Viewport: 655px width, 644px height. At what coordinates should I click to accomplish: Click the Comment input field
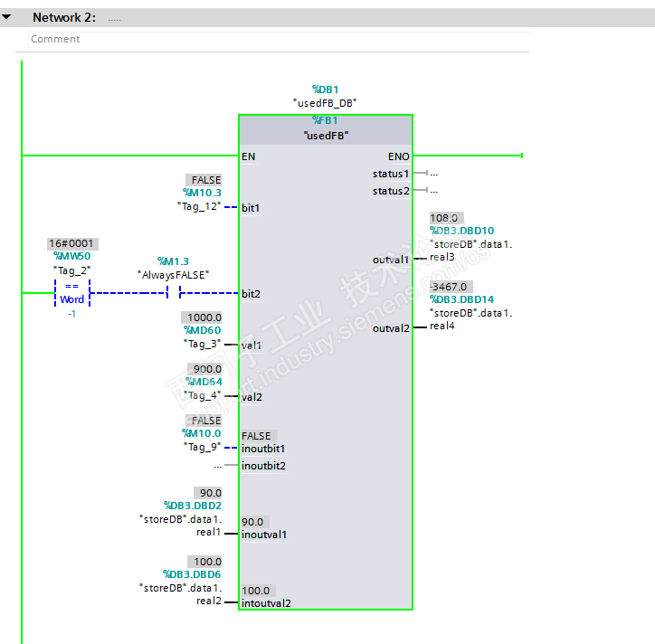coord(279,40)
